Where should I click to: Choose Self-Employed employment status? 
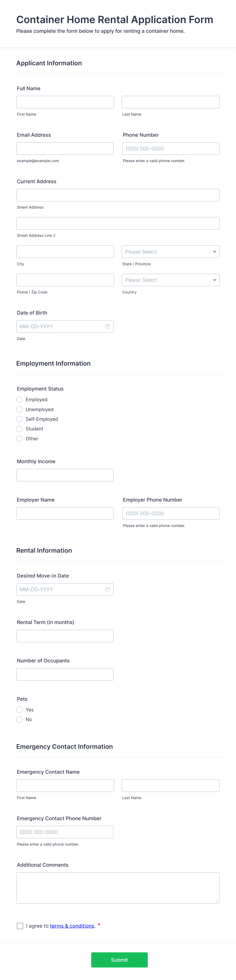tap(19, 419)
